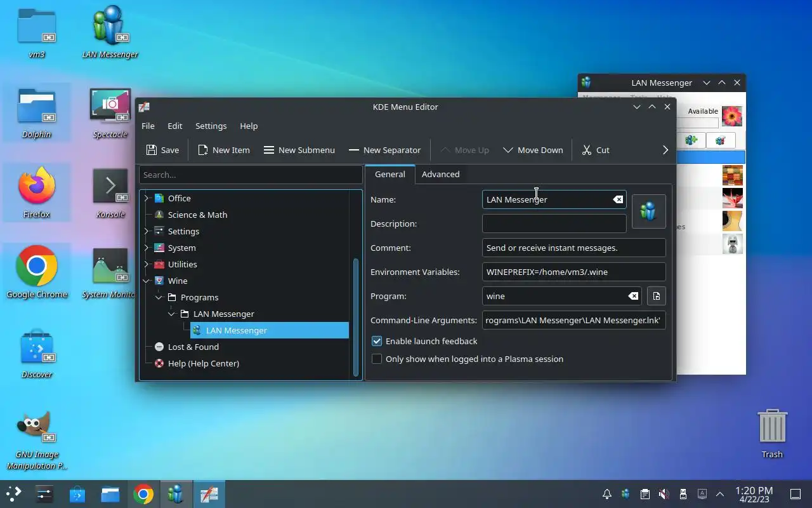Image resolution: width=812 pixels, height=508 pixels.
Task: Open the Help menu
Action: (x=249, y=126)
